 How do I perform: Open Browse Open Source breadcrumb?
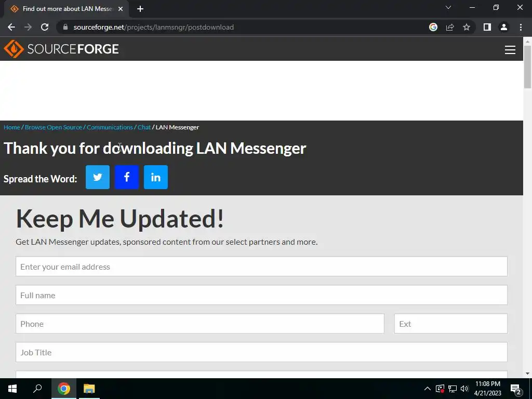54,127
